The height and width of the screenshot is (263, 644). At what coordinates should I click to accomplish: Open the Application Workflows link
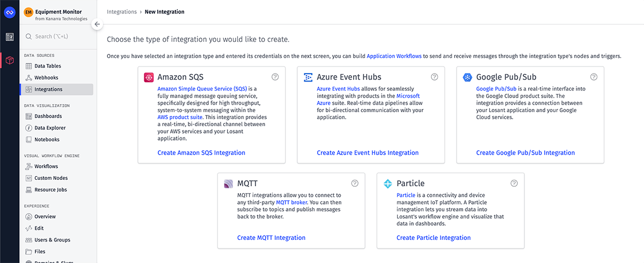pos(394,56)
